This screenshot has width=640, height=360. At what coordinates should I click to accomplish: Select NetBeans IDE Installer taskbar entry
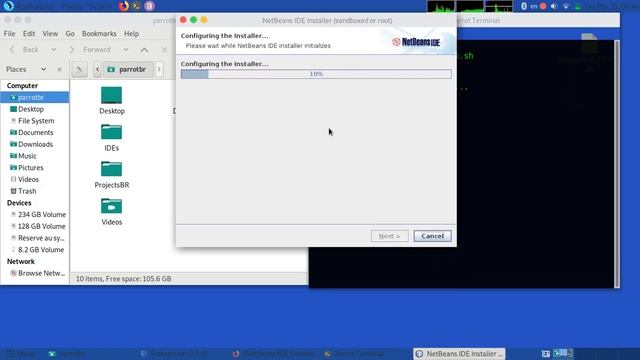(x=459, y=353)
